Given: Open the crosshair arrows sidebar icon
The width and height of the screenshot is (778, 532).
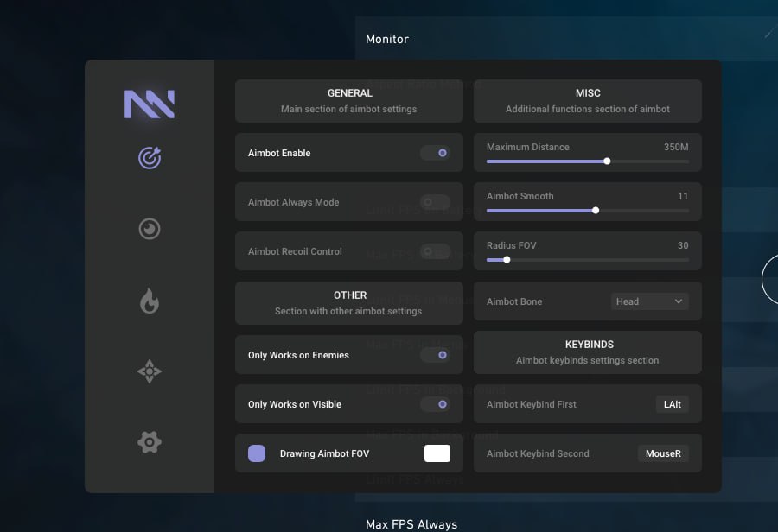Looking at the screenshot, I should click(150, 372).
